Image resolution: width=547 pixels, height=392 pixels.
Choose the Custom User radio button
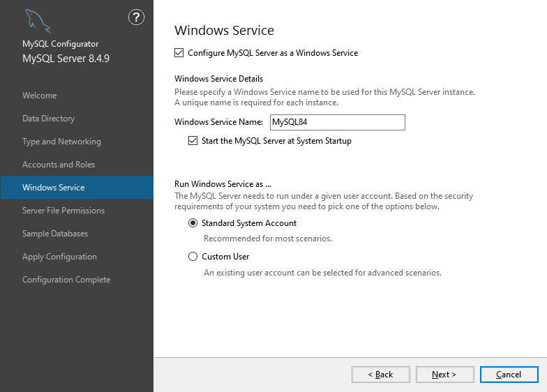(x=193, y=257)
